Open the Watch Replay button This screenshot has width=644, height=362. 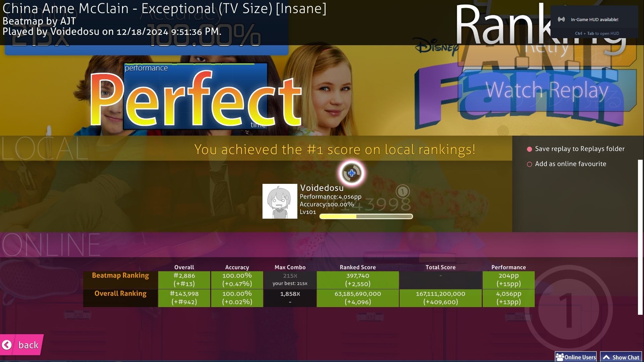pos(547,90)
